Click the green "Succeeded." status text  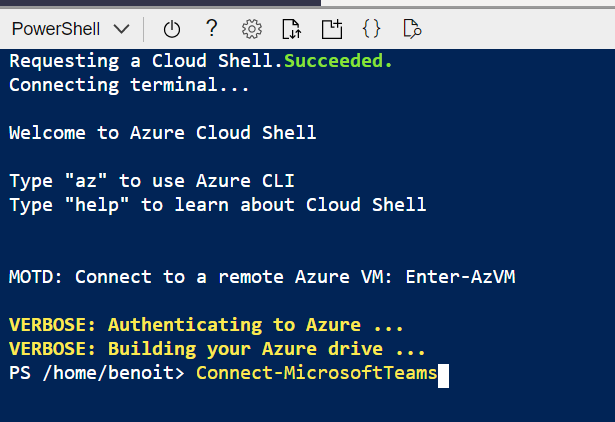[339, 61]
